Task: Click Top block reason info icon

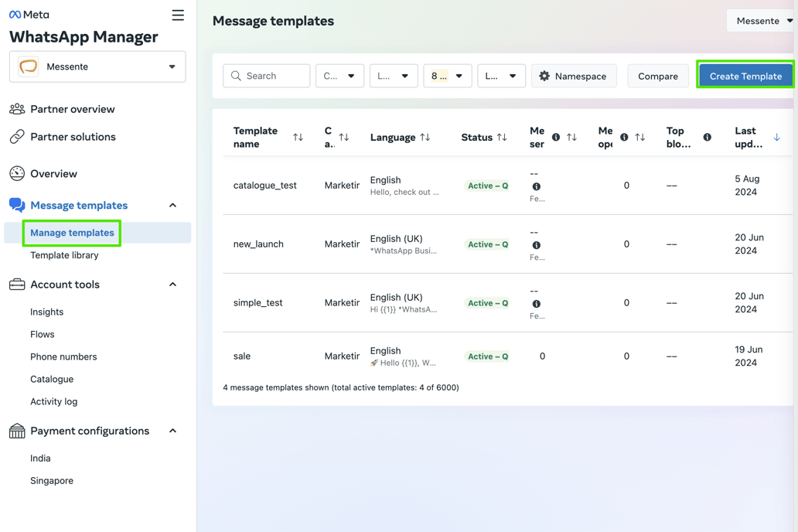Action: point(707,138)
